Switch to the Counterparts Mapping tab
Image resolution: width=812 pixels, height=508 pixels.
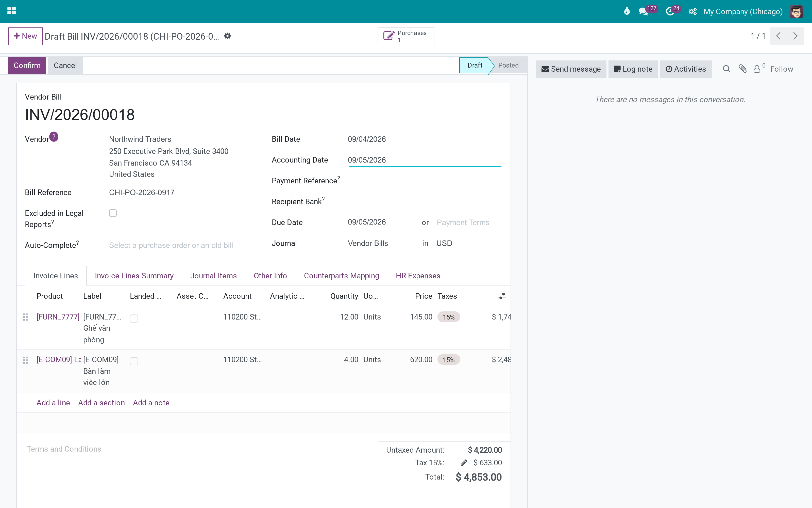point(342,276)
